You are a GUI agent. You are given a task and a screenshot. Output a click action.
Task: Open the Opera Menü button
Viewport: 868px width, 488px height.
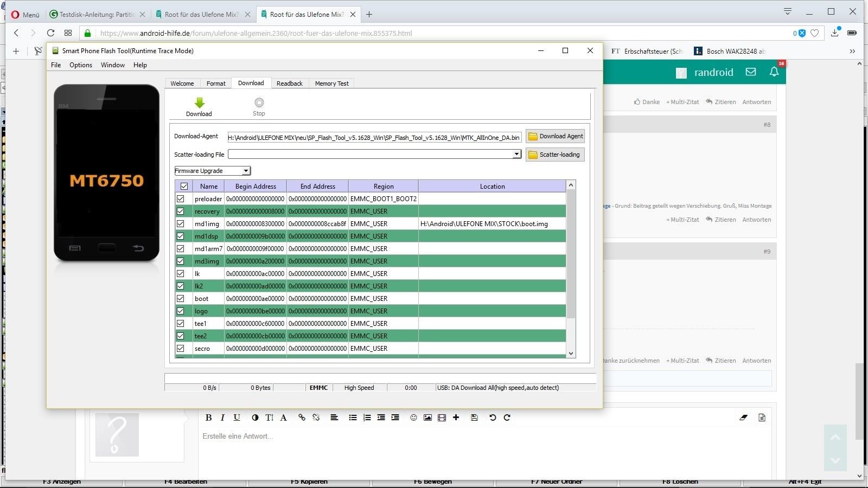25,15
